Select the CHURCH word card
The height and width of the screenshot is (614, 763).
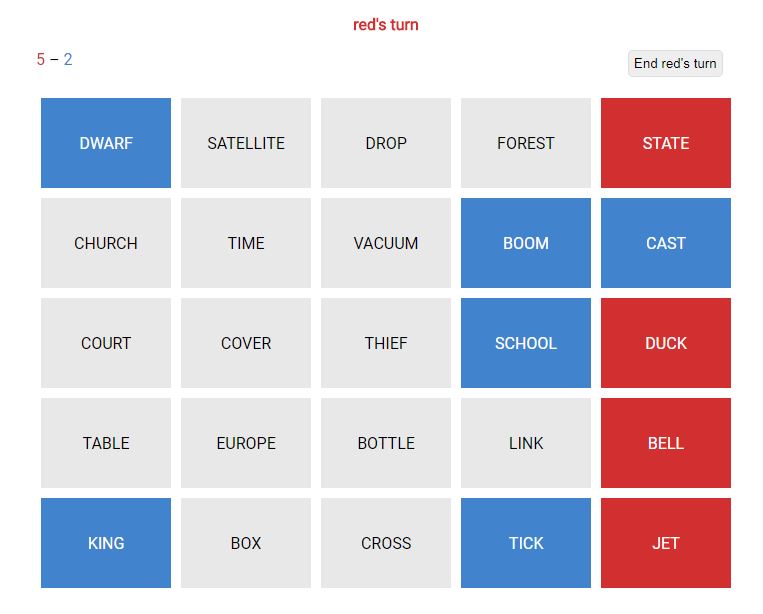106,243
